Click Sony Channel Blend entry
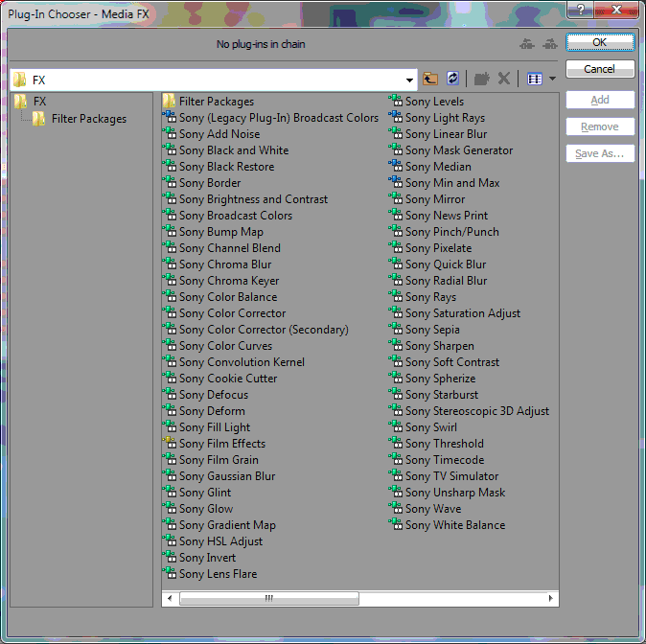This screenshot has height=644, width=646. pos(221,248)
